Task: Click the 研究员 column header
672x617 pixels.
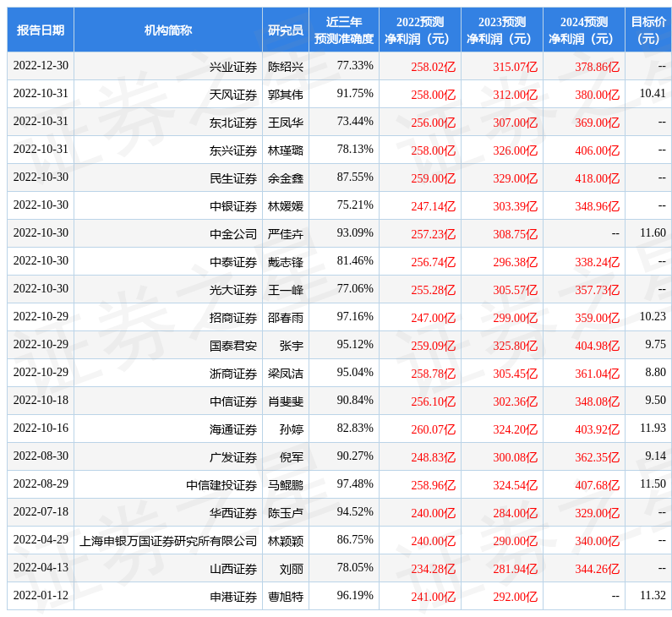Action: [x=286, y=30]
